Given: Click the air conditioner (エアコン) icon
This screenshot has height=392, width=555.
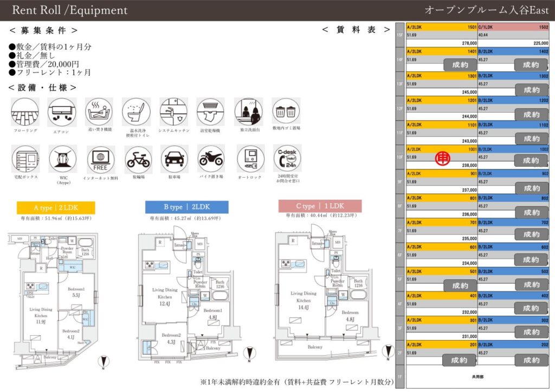Looking at the screenshot, I should pyautogui.click(x=62, y=112).
